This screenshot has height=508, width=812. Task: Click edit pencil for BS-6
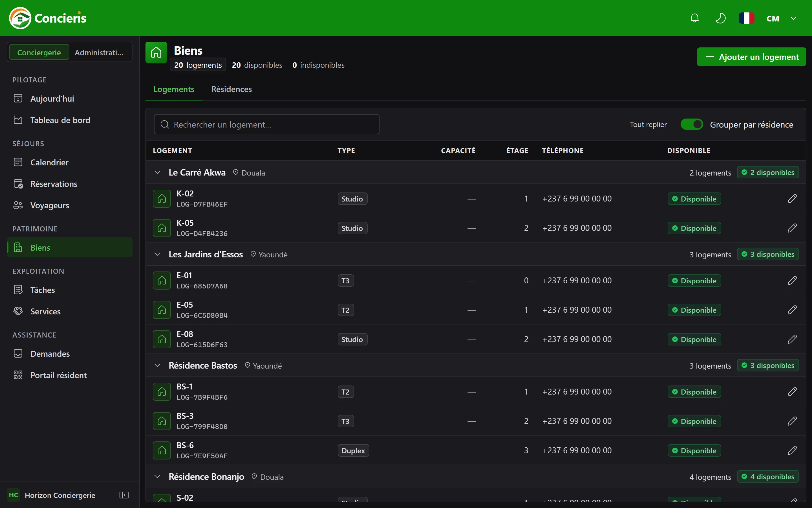tap(792, 450)
